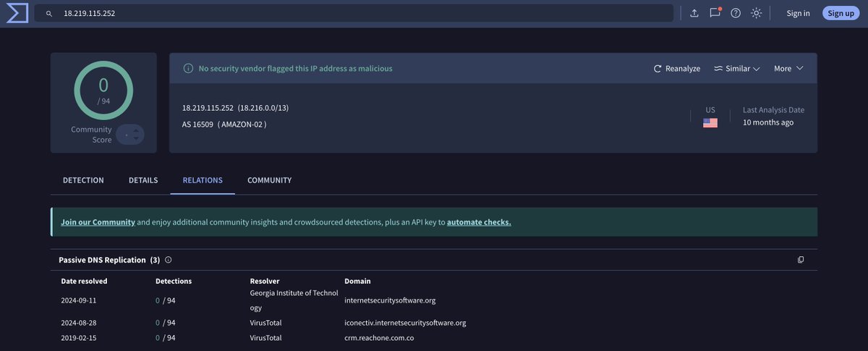
Task: Click the copy icon for Passive DNS
Action: (801, 260)
